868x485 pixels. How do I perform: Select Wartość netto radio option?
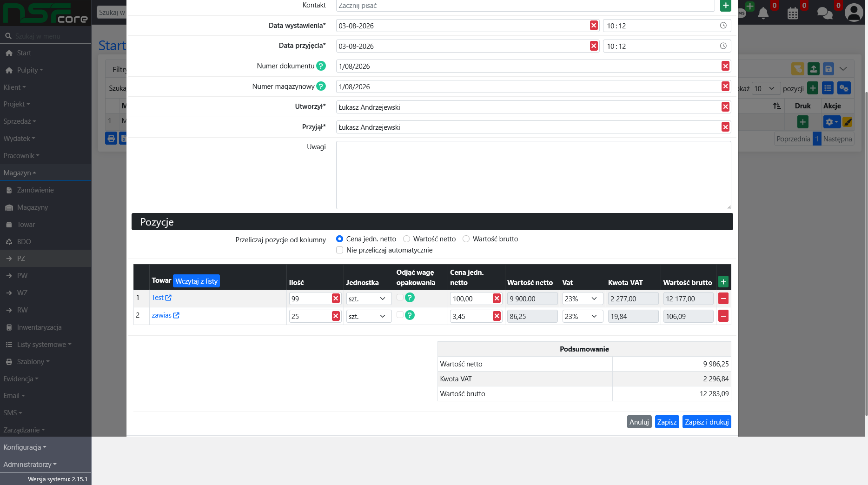pyautogui.click(x=406, y=239)
